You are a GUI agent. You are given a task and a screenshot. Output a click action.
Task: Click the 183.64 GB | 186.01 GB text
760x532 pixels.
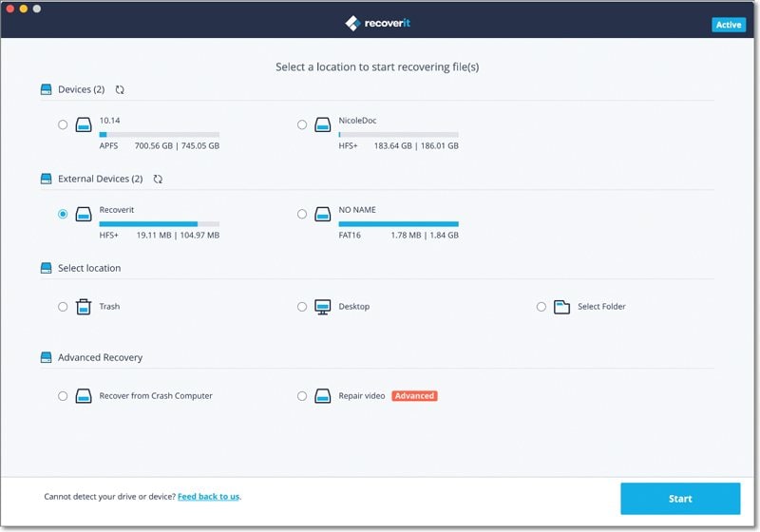pyautogui.click(x=416, y=146)
